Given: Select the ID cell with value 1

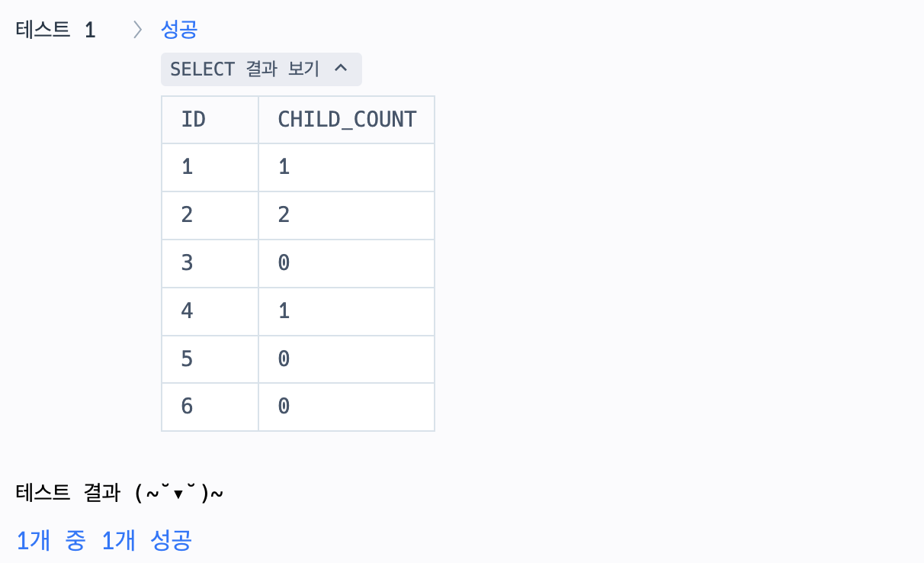Looking at the screenshot, I should pos(210,167).
